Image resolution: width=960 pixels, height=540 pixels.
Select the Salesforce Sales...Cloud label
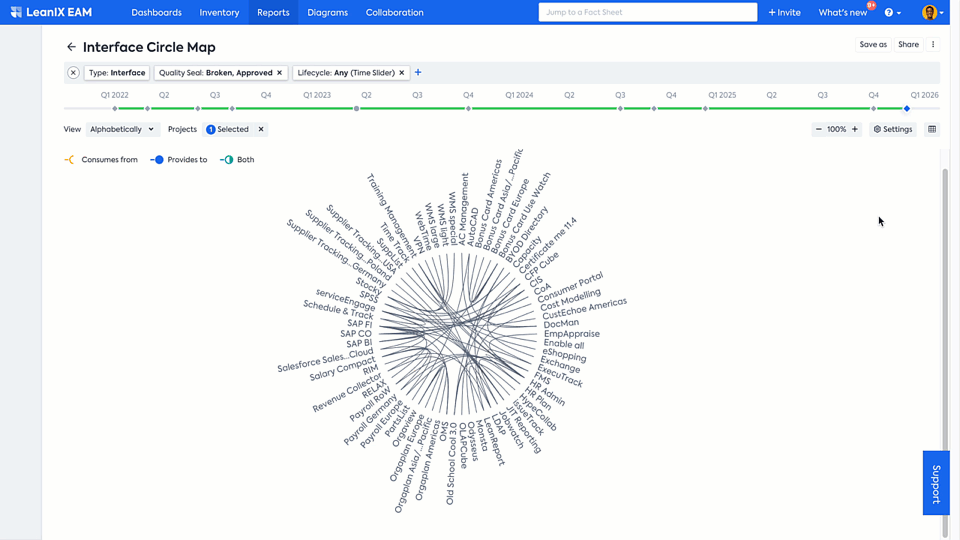(x=325, y=360)
